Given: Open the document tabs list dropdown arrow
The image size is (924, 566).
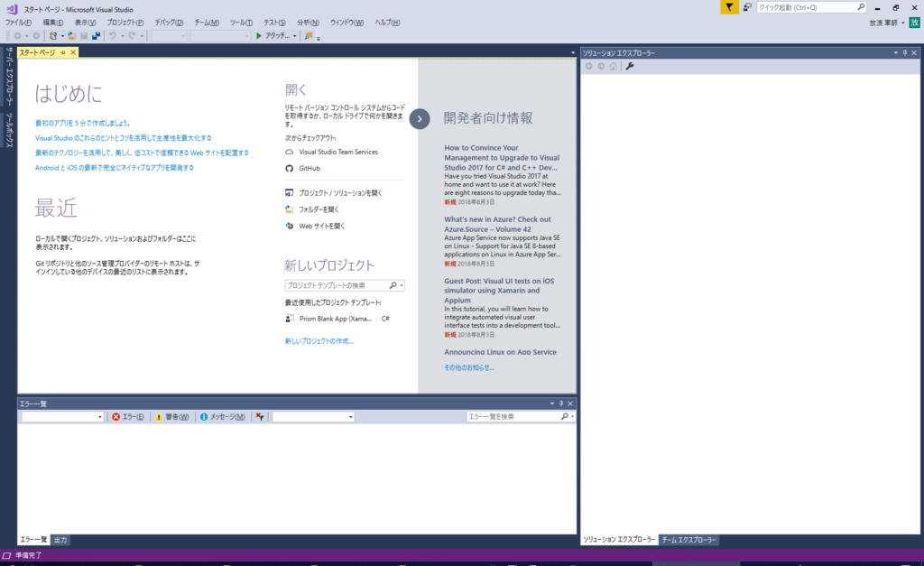Looking at the screenshot, I should click(x=573, y=52).
